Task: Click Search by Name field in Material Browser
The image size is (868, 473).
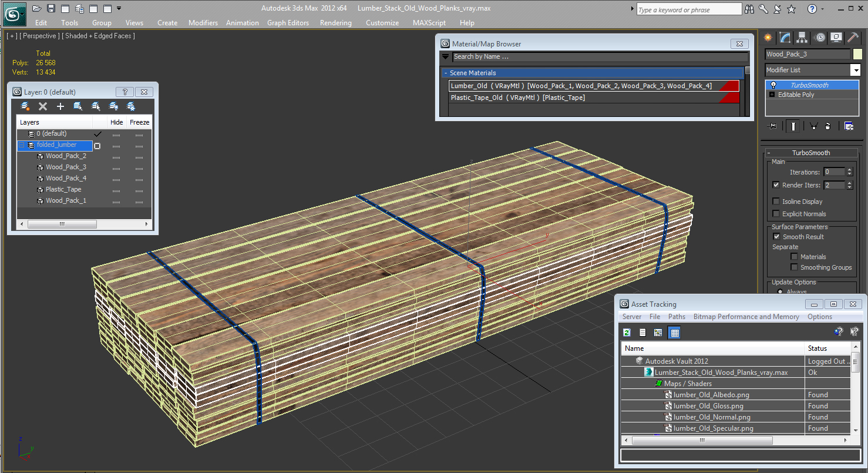Action: pyautogui.click(x=600, y=57)
